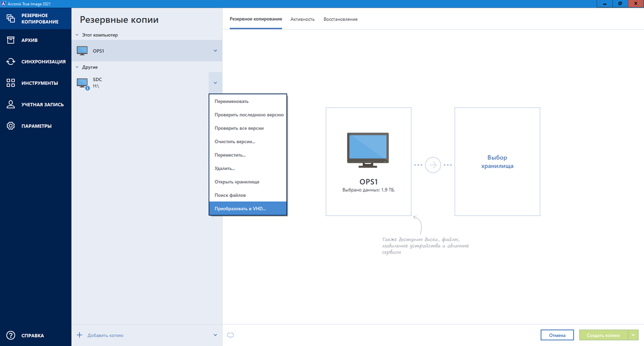Go to ИНСТРУМЕНТЫ sidebar label

click(x=40, y=83)
